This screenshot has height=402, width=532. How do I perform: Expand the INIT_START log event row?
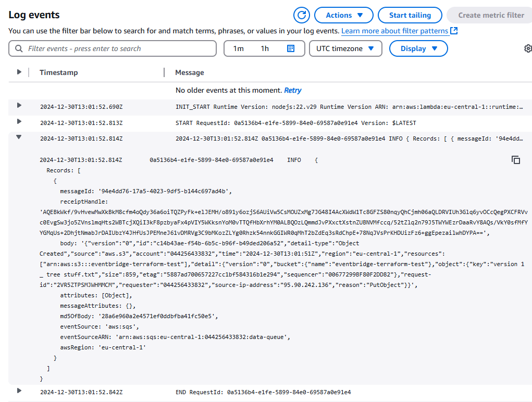19,105
